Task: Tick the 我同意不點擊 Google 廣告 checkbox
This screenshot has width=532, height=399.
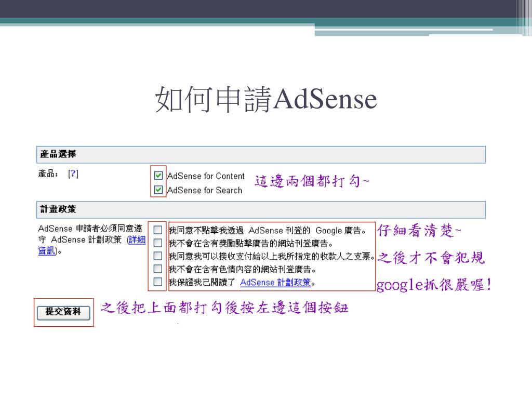Action: [158, 230]
